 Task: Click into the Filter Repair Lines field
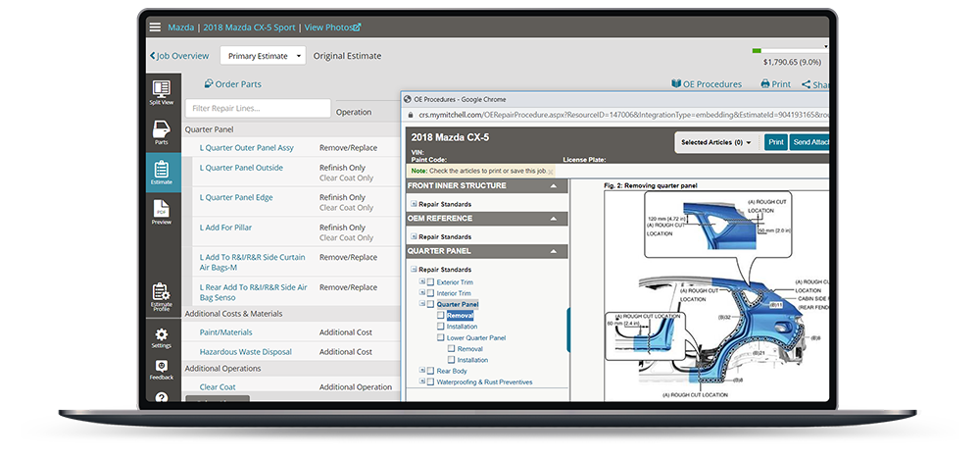coord(258,108)
